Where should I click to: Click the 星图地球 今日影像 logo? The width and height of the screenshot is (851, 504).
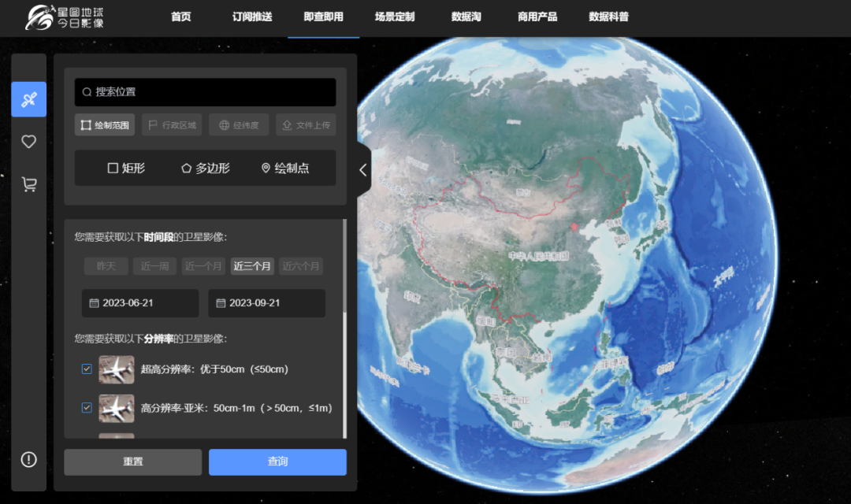65,18
